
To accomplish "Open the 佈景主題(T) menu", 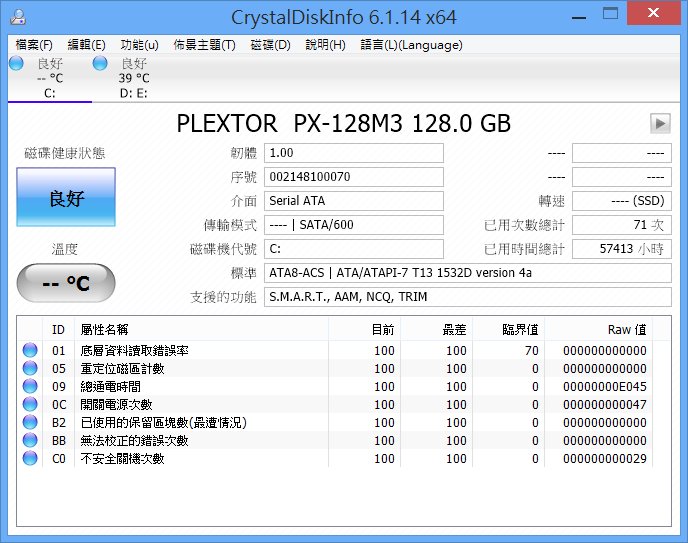I will tap(204, 45).
